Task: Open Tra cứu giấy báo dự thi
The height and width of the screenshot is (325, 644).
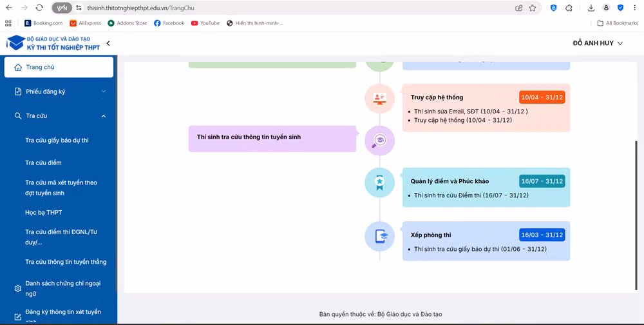Action: pyautogui.click(x=57, y=141)
